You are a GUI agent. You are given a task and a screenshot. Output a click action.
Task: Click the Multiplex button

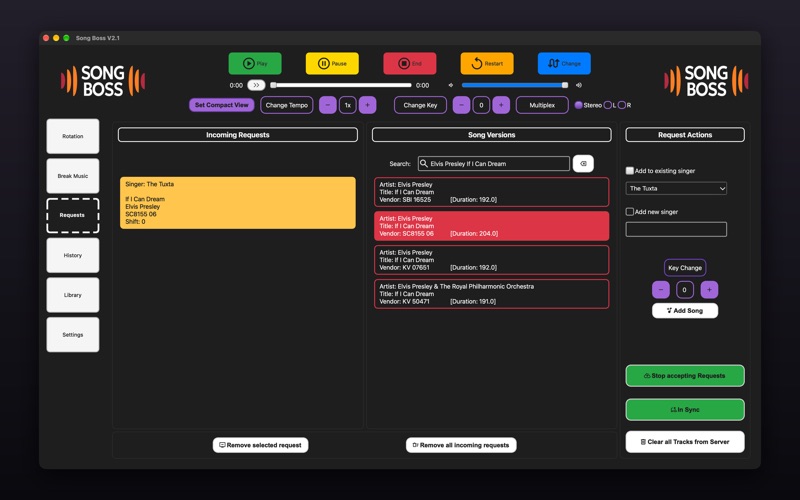[x=542, y=105]
